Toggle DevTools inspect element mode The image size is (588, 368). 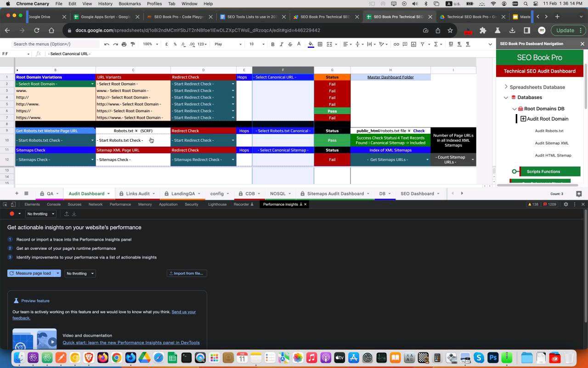5,204
